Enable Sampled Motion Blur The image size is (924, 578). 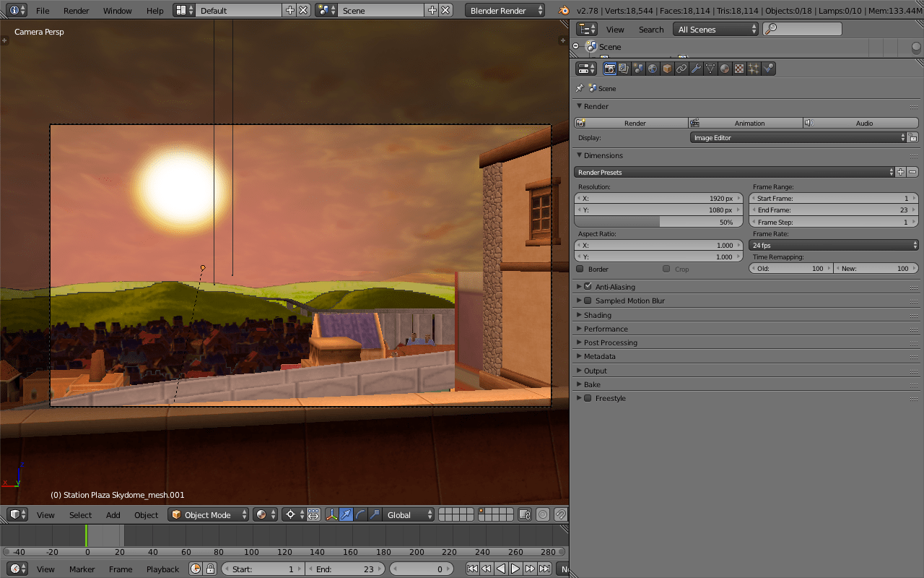pyautogui.click(x=587, y=301)
